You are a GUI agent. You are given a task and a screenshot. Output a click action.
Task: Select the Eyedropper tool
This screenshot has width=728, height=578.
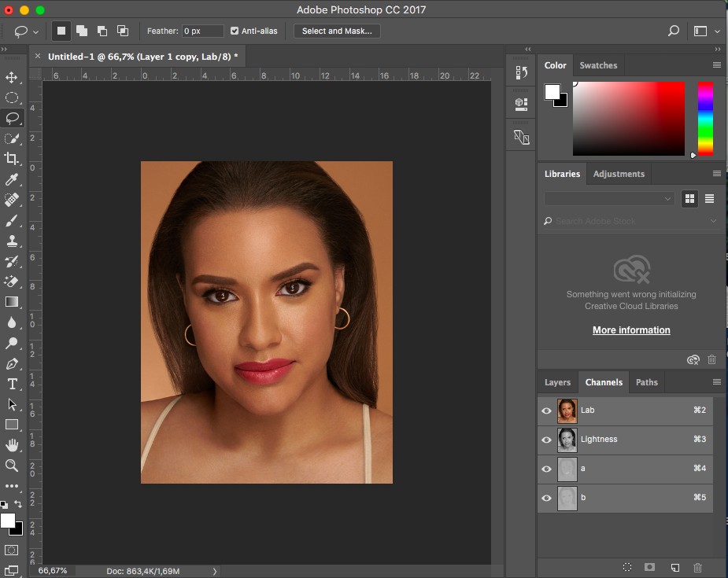[x=12, y=180]
